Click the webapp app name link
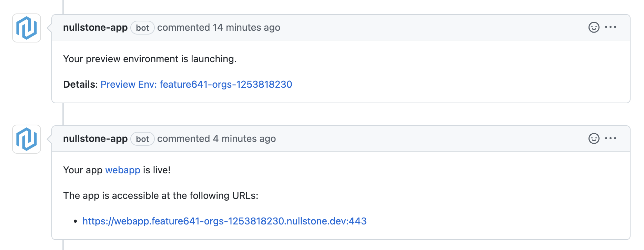The height and width of the screenshot is (250, 644). (123, 170)
